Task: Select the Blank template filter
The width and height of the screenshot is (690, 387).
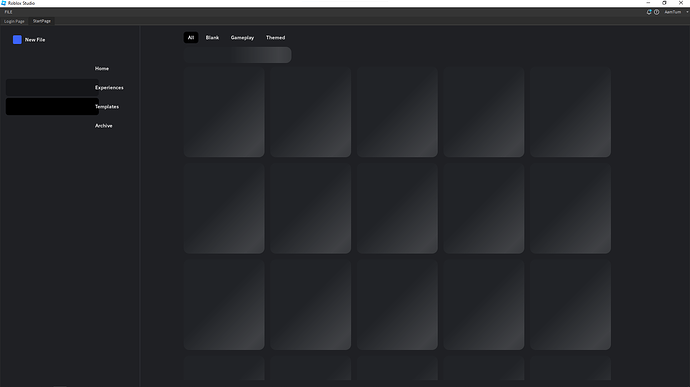Action: point(212,37)
